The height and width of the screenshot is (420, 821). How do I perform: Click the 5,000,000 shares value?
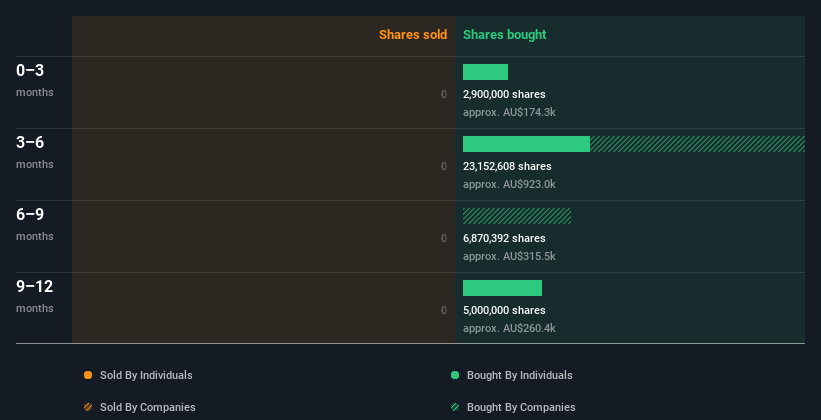[504, 311]
